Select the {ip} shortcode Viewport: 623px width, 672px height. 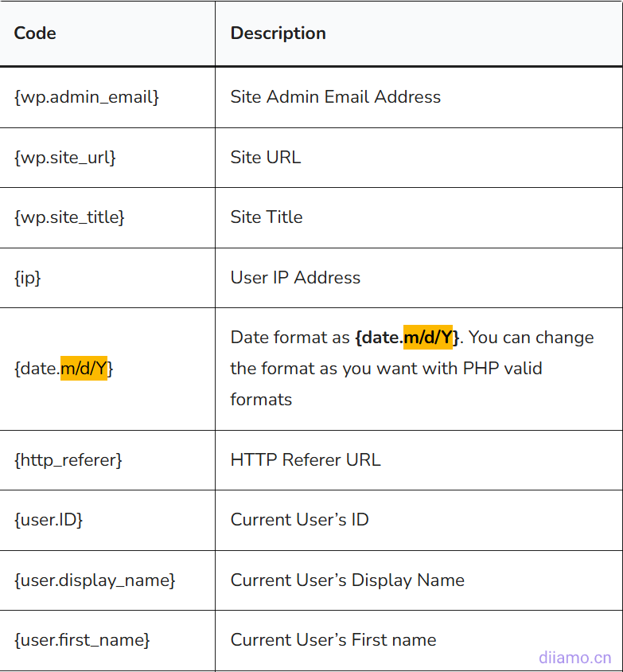point(28,278)
